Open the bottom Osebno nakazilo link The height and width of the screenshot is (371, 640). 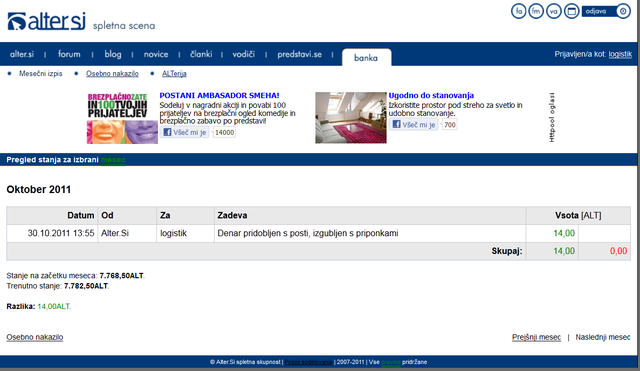35,337
